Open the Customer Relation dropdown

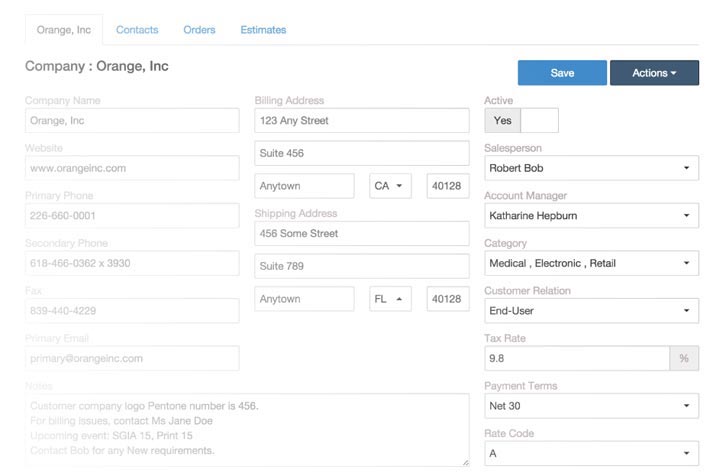[x=591, y=311]
